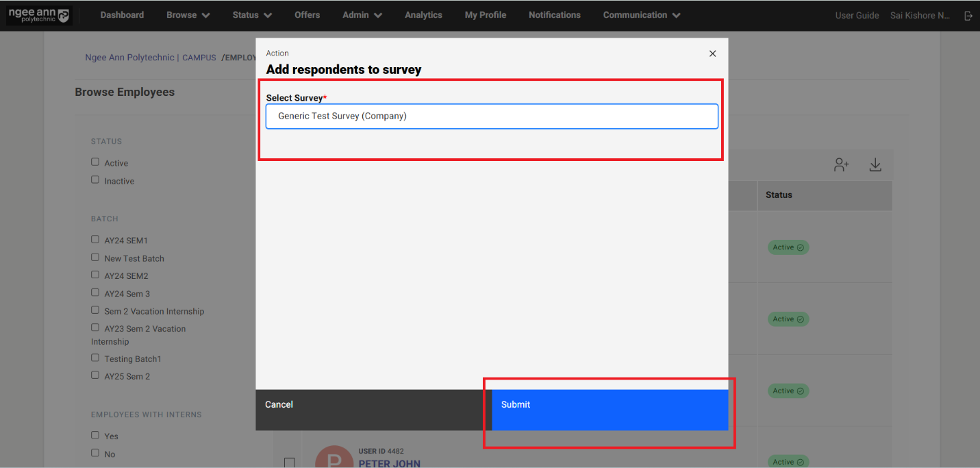Click the logout icon in top bar
Image resolution: width=980 pixels, height=468 pixels.
click(x=968, y=16)
